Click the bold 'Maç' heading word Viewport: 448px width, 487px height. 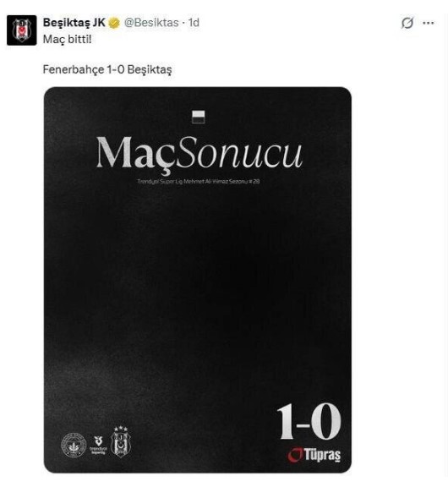[137, 155]
